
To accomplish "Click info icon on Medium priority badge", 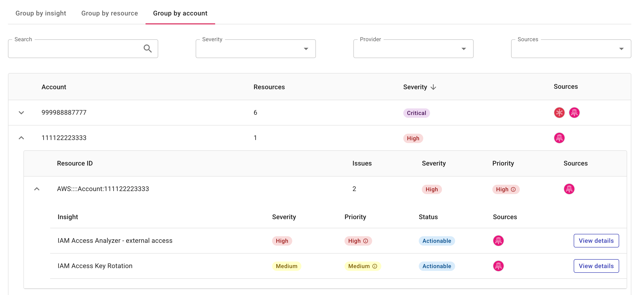I will 374,266.
